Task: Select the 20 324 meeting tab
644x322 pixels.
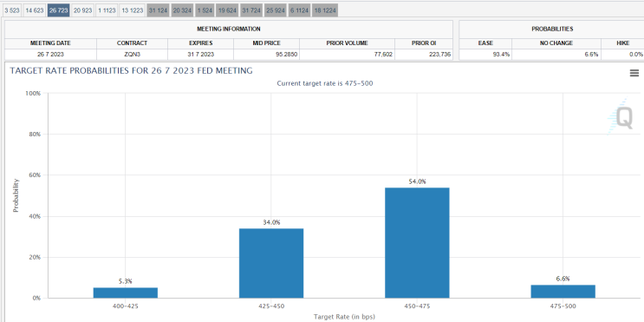Action: pos(182,10)
